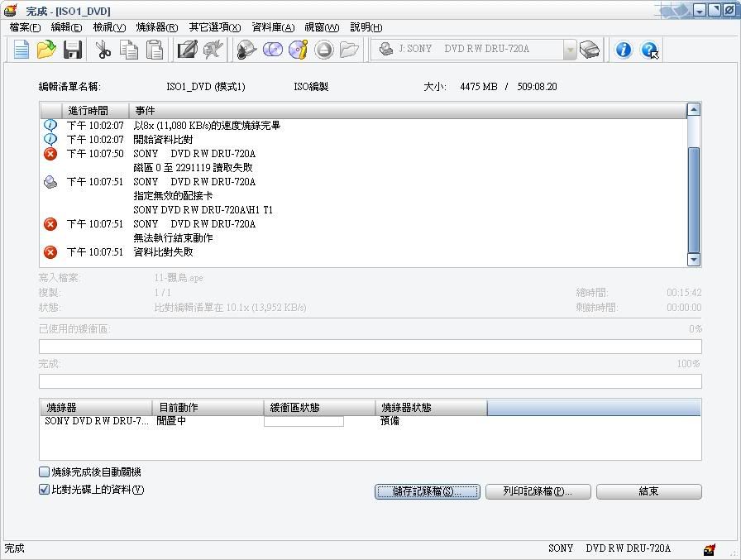The width and height of the screenshot is (741, 560).
Task: Select the red error icon for 磁區讀取失敗 entry
Action: tap(50, 154)
